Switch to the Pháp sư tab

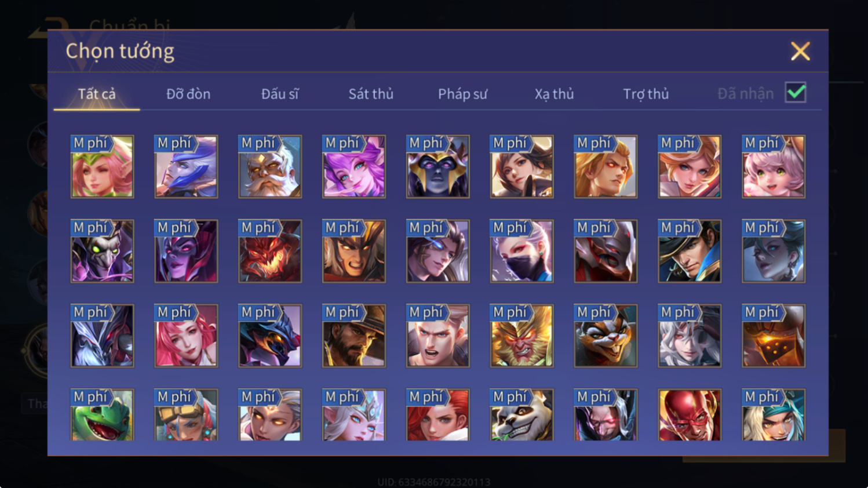tap(462, 94)
